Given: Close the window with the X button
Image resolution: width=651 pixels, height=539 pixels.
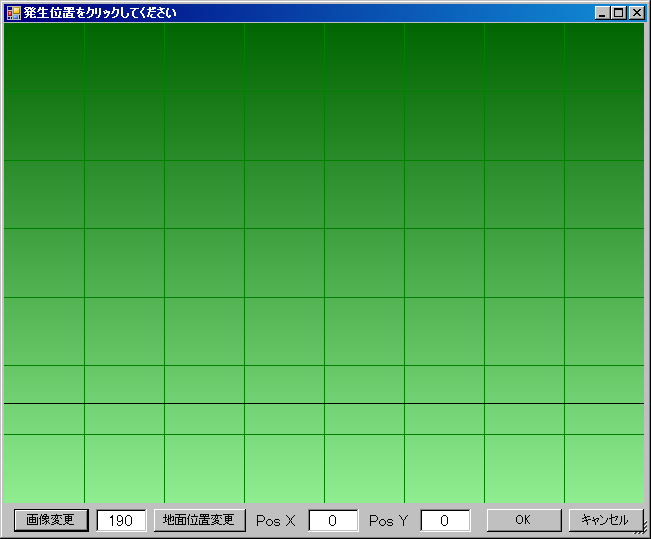Looking at the screenshot, I should click(636, 13).
